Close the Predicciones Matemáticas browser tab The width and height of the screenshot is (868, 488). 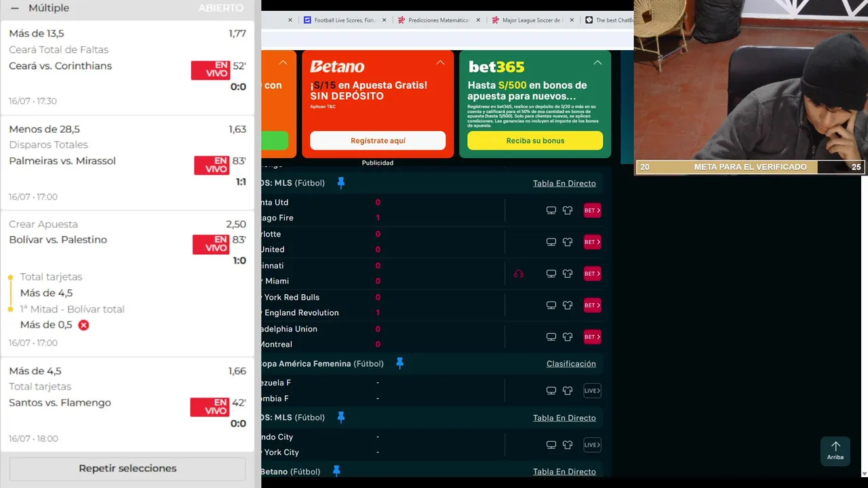tap(478, 20)
